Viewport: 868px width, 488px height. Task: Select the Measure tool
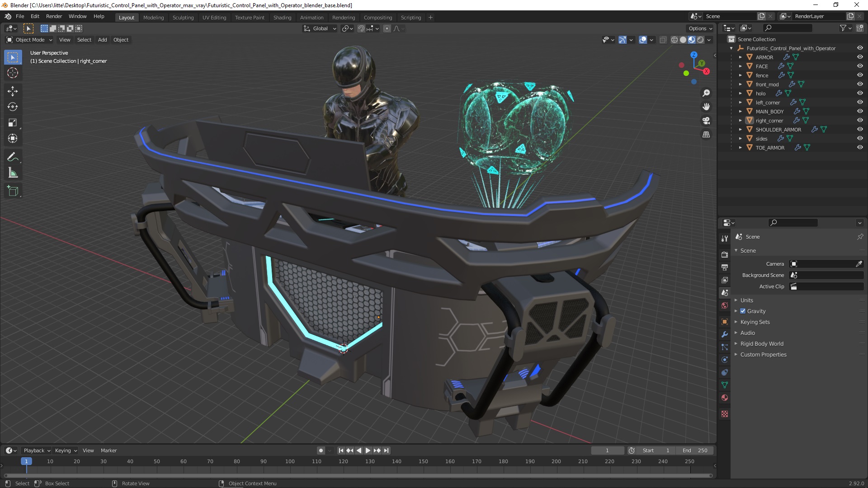13,173
